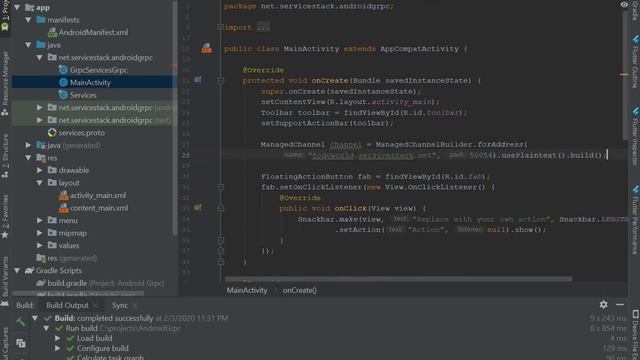The height and width of the screenshot is (360, 640).
Task: Open the Structure tool window
Action: [5, 156]
